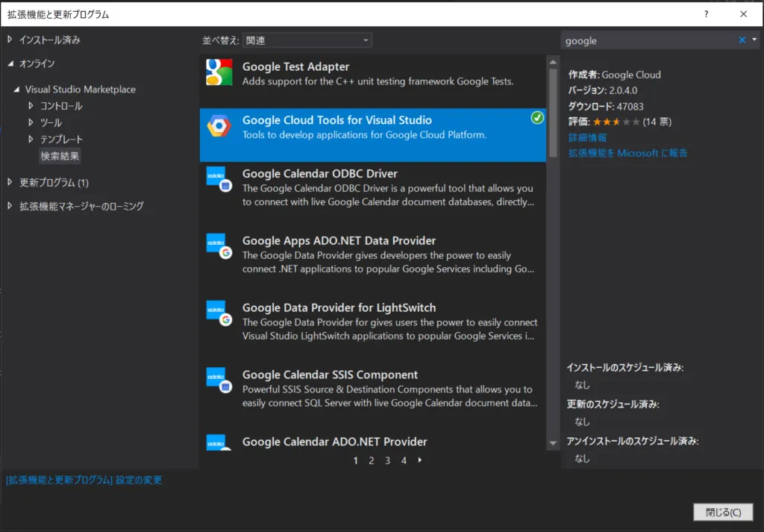
Task: Select Google Calendar SSIS Component title
Action: 330,375
